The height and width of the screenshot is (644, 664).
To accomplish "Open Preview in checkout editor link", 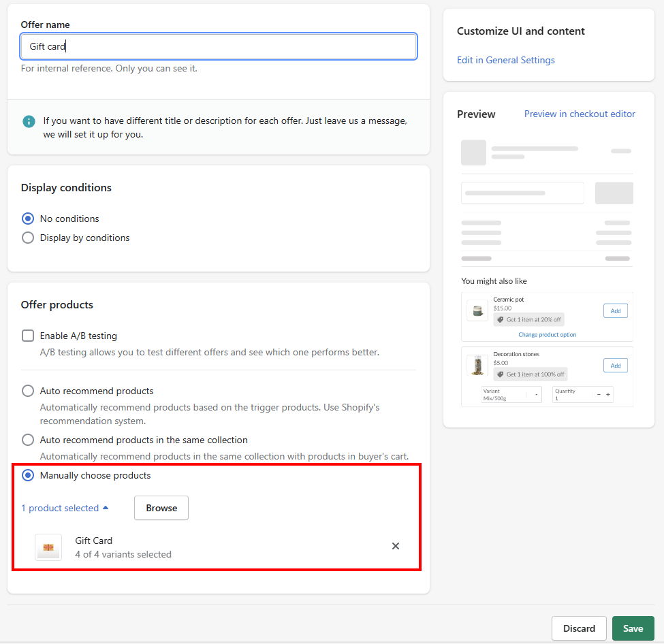I will pos(580,114).
